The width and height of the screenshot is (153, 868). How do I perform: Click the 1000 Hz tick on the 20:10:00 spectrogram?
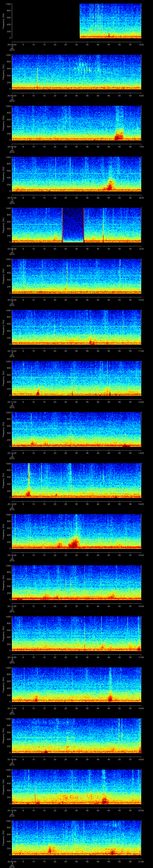point(9,311)
